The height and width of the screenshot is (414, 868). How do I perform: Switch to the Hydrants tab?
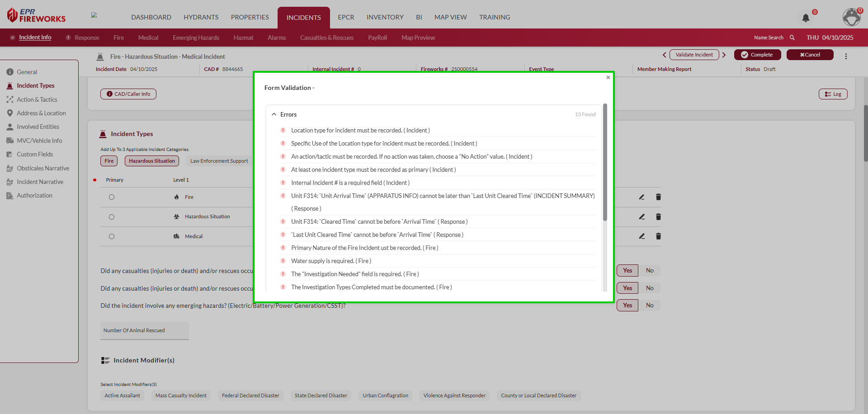pos(201,17)
